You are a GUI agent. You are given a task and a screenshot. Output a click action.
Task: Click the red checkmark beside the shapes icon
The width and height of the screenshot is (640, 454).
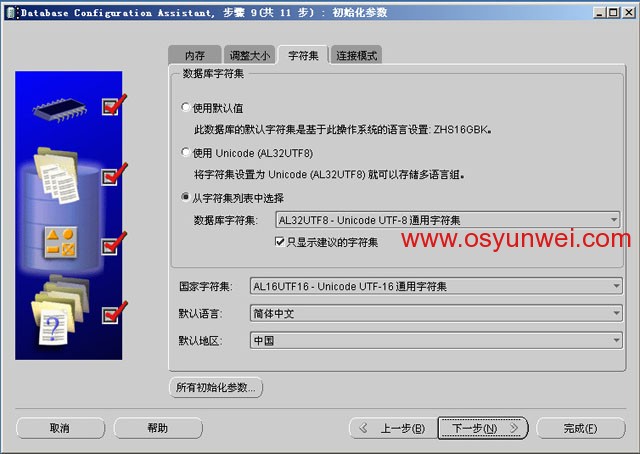click(x=113, y=243)
